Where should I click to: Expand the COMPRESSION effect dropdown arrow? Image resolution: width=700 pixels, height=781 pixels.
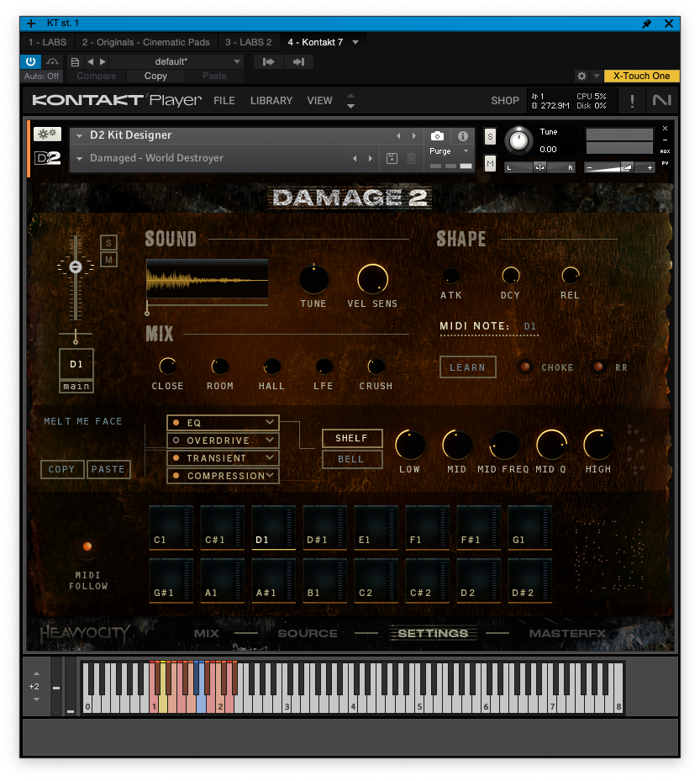pyautogui.click(x=270, y=475)
